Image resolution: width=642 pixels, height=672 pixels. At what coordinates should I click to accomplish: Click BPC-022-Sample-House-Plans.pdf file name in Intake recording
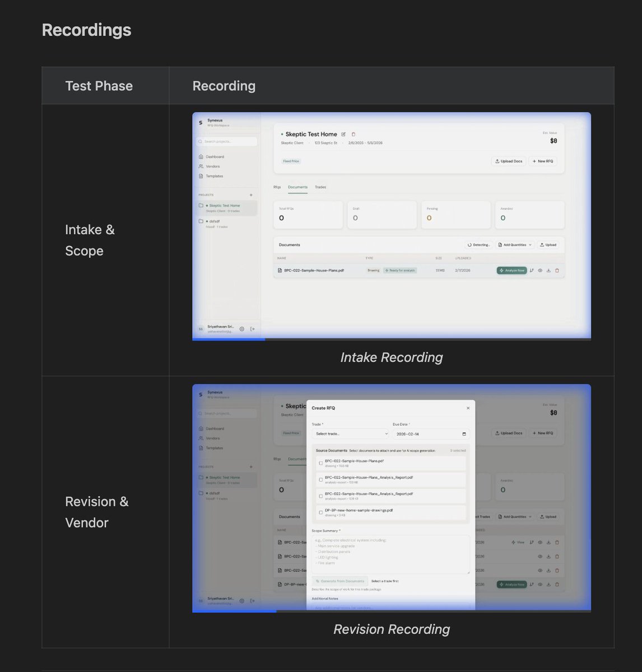coord(314,270)
